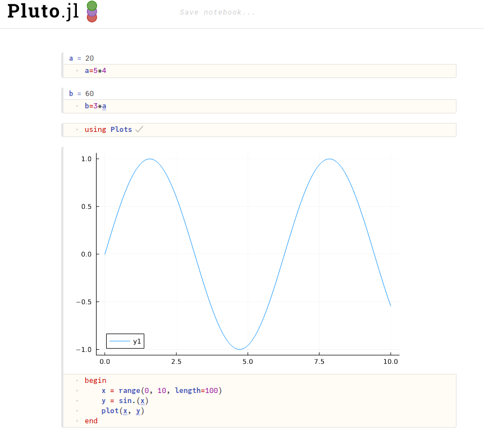The width and height of the screenshot is (484, 448).
Task: Click the checkmark next to using Plots
Action: (139, 129)
